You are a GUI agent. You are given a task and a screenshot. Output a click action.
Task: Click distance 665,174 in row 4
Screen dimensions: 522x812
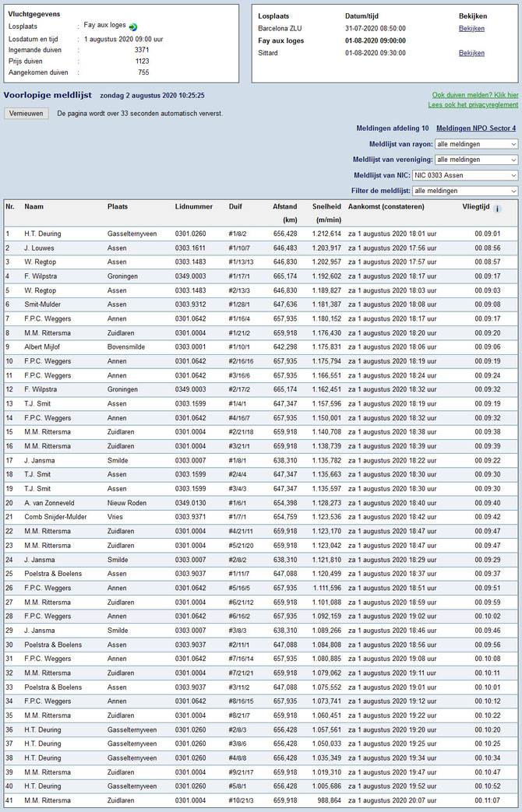[285, 276]
